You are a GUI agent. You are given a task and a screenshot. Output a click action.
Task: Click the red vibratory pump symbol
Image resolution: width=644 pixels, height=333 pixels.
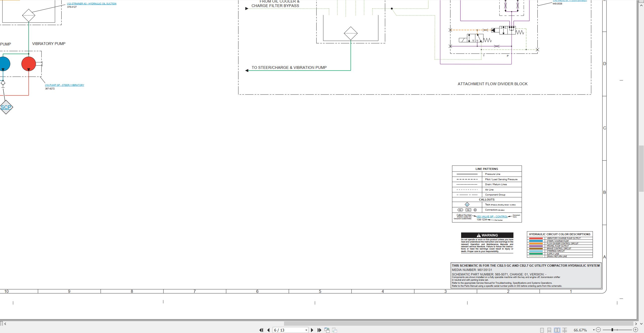29,64
